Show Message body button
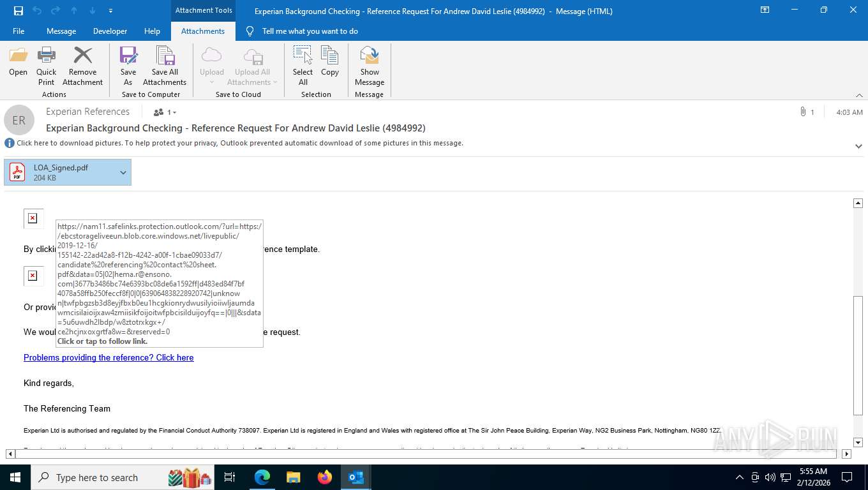This screenshot has width=868, height=490. [370, 66]
